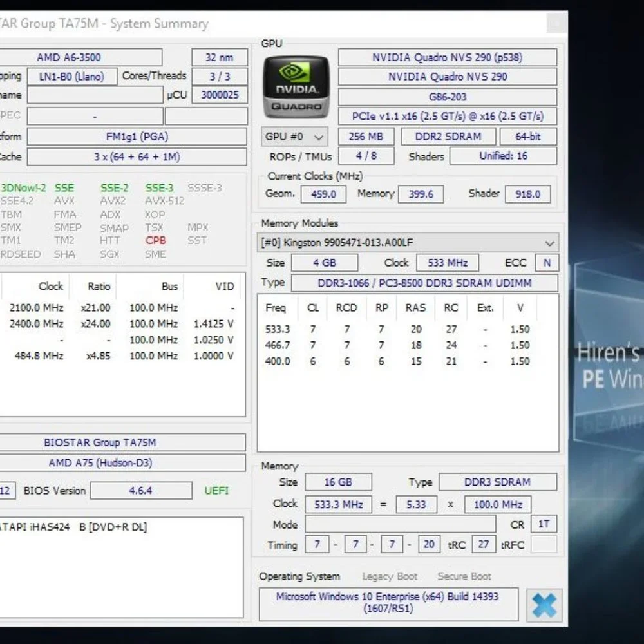The width and height of the screenshot is (644, 644).
Task: Click the Geom. clock value 459.0
Action: click(323, 194)
